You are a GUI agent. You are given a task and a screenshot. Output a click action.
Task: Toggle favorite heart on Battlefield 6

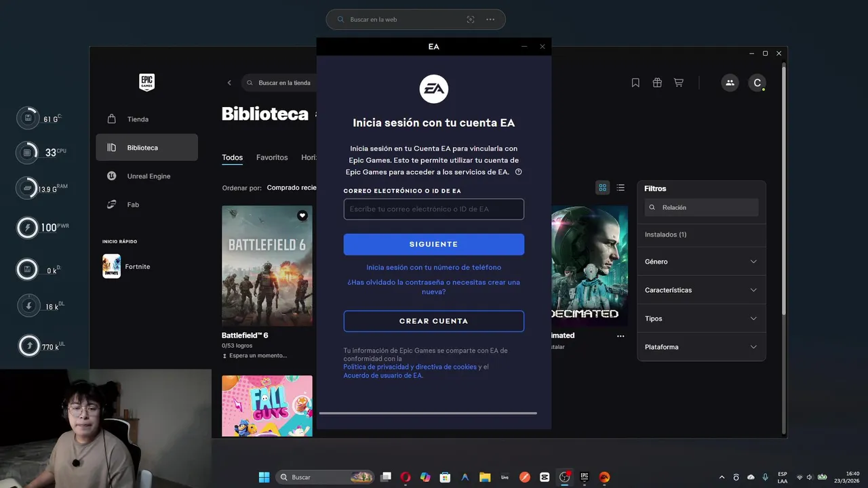coord(302,216)
